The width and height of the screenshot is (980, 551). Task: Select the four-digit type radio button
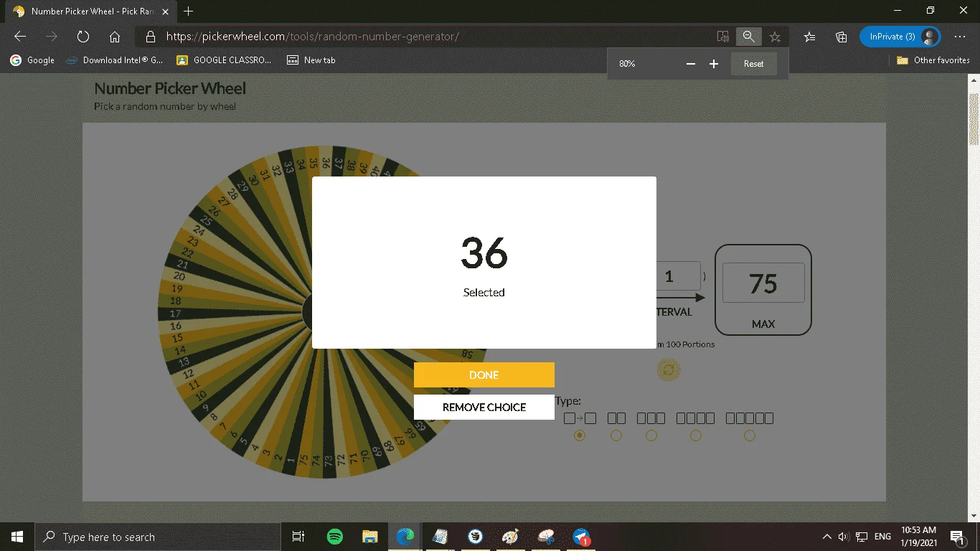tap(695, 435)
